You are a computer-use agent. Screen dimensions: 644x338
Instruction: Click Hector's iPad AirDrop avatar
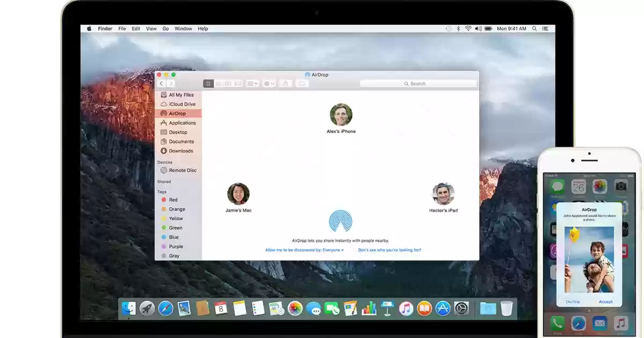click(x=443, y=194)
